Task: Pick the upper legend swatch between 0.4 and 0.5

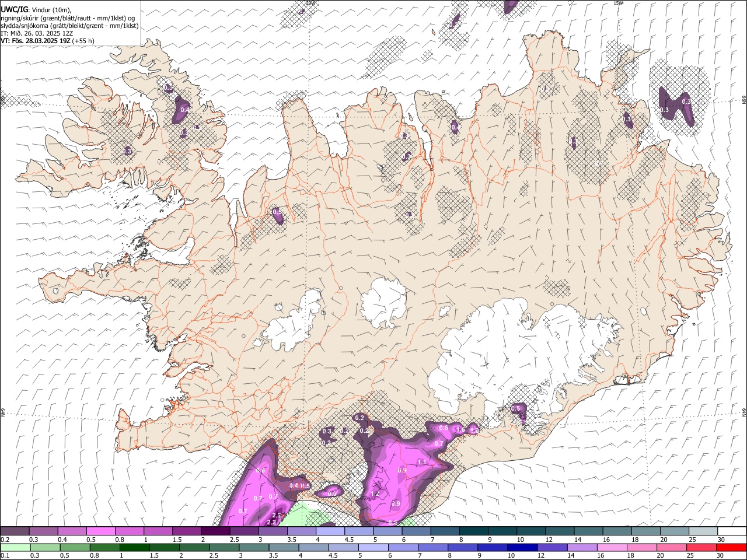Action: tap(72, 531)
